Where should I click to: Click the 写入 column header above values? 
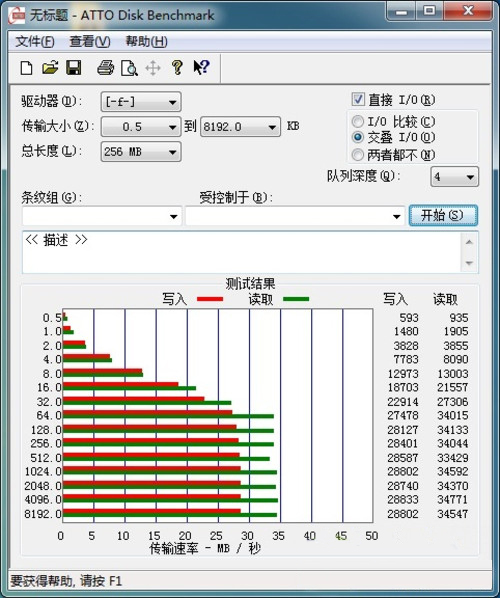pyautogui.click(x=395, y=299)
